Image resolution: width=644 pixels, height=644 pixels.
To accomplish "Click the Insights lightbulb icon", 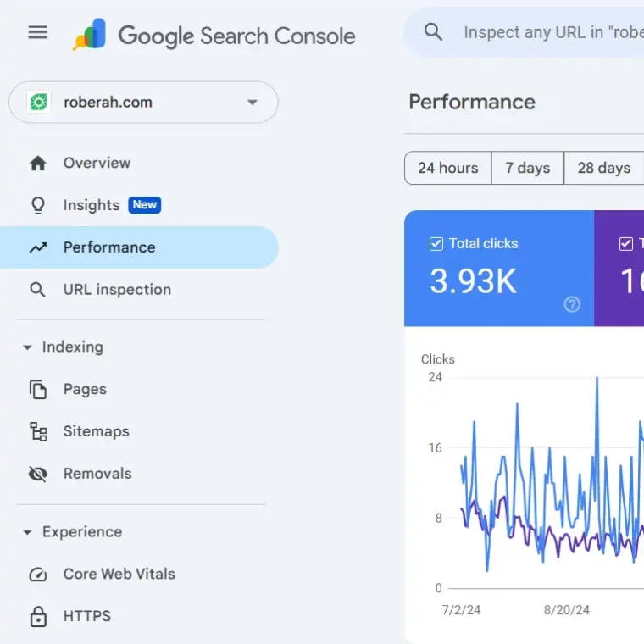I will (38, 205).
